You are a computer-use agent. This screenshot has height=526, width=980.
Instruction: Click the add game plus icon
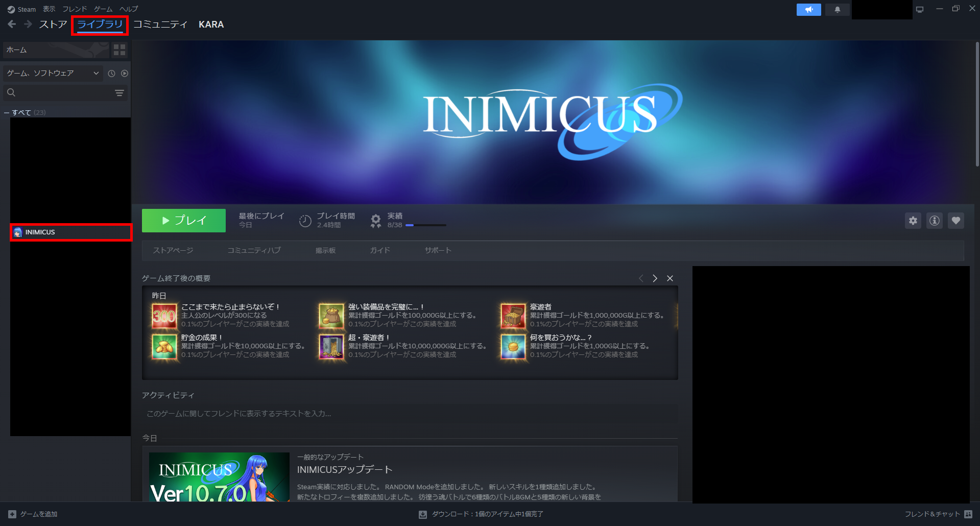point(12,514)
